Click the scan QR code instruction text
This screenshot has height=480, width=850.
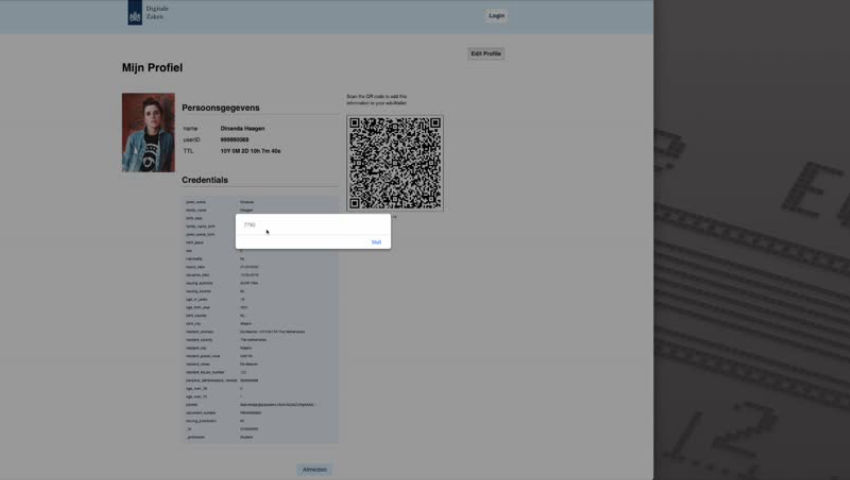[377, 99]
